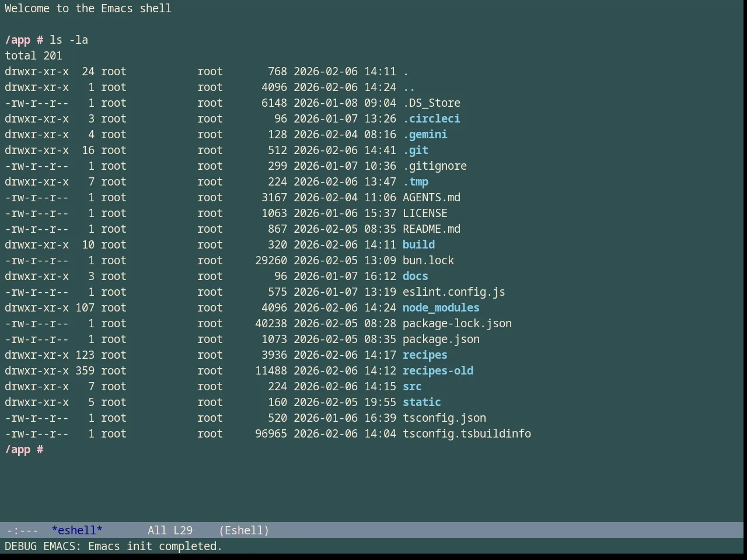Select the .tmp directory name

416,181
